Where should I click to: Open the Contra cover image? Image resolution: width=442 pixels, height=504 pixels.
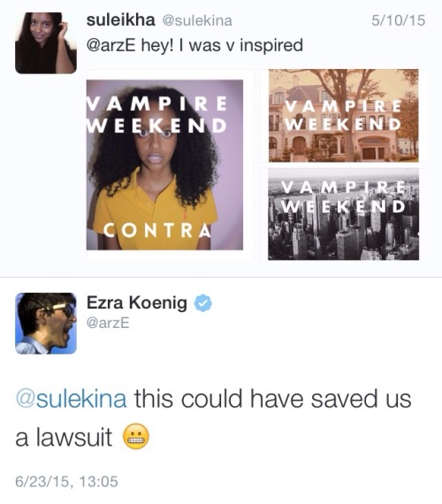(164, 164)
